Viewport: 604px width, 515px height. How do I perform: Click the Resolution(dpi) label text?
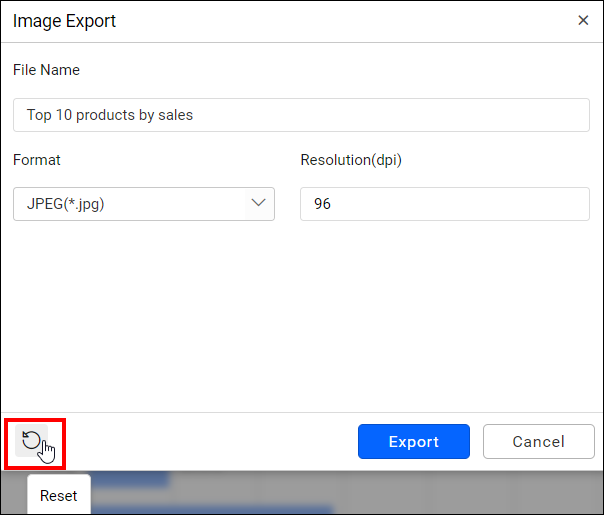click(351, 160)
